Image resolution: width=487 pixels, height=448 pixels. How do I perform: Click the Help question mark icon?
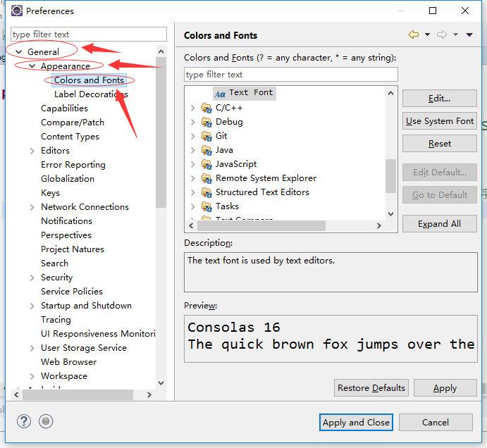[24, 421]
